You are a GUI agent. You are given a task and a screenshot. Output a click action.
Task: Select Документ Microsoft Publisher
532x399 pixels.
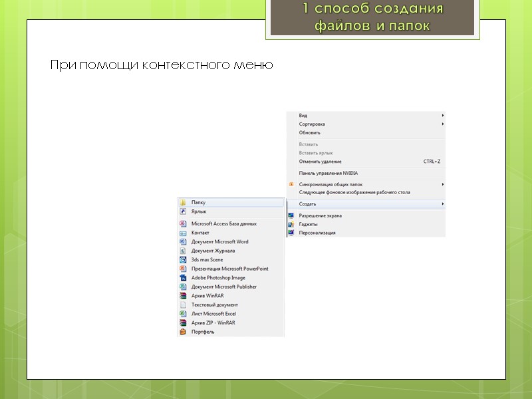pyautogui.click(x=231, y=287)
